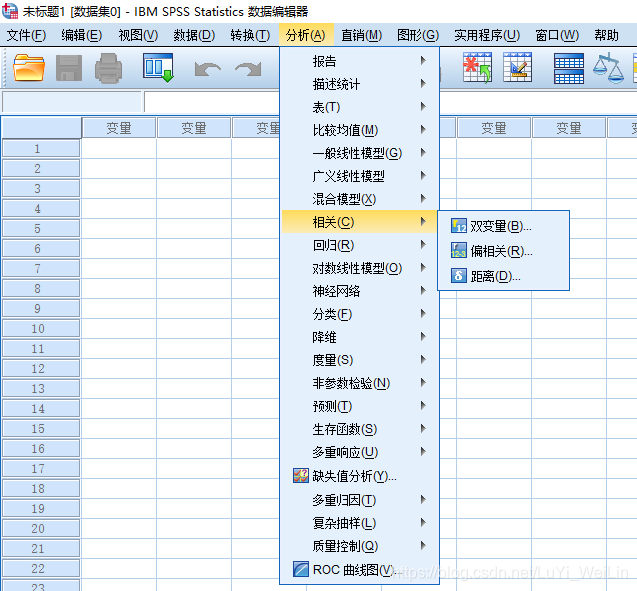Click the first 变量 column header

pyautogui.click(x=119, y=128)
